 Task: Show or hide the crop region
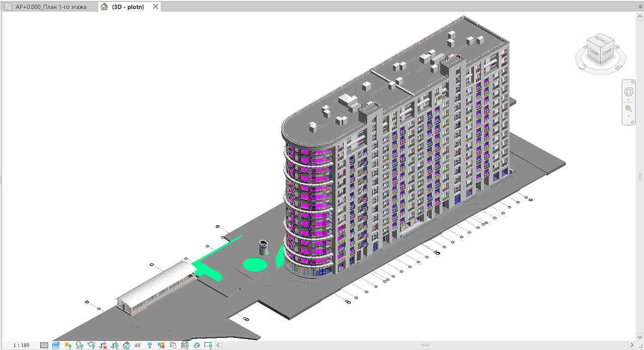coord(115,345)
